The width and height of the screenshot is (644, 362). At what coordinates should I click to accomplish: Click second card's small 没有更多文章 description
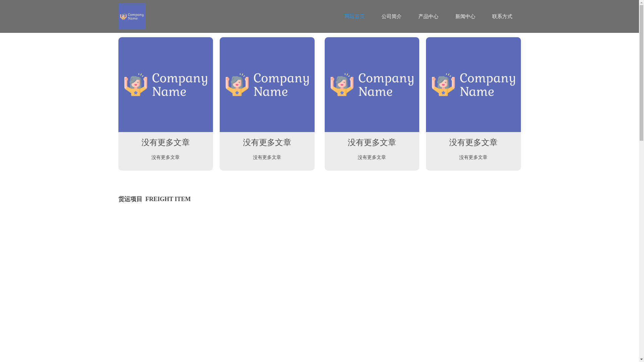coord(267,157)
